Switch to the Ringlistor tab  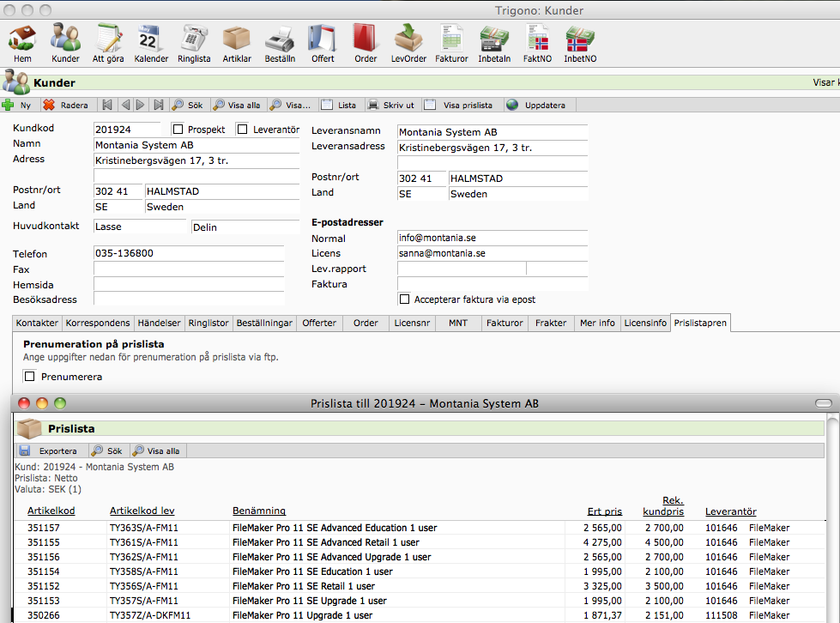(x=208, y=323)
